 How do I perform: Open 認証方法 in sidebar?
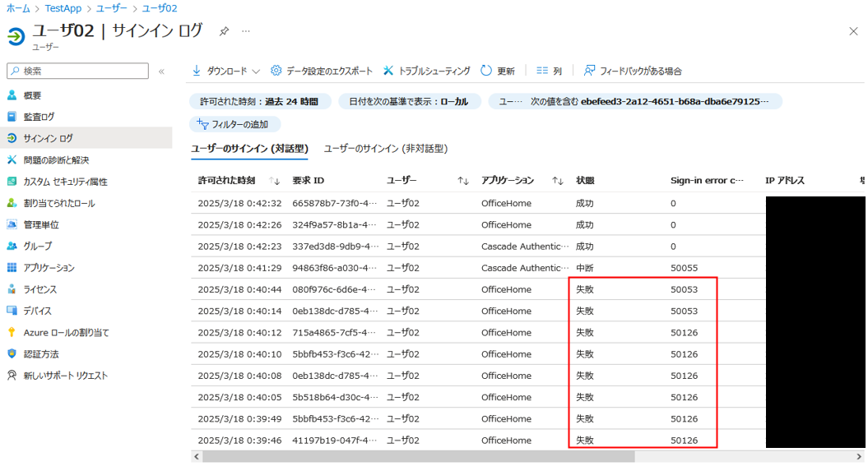(41, 354)
